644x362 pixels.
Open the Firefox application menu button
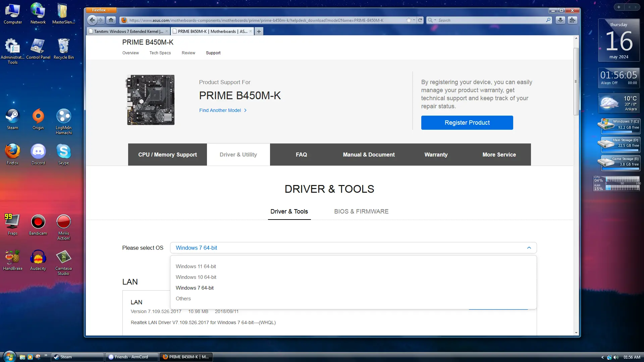[101, 10]
